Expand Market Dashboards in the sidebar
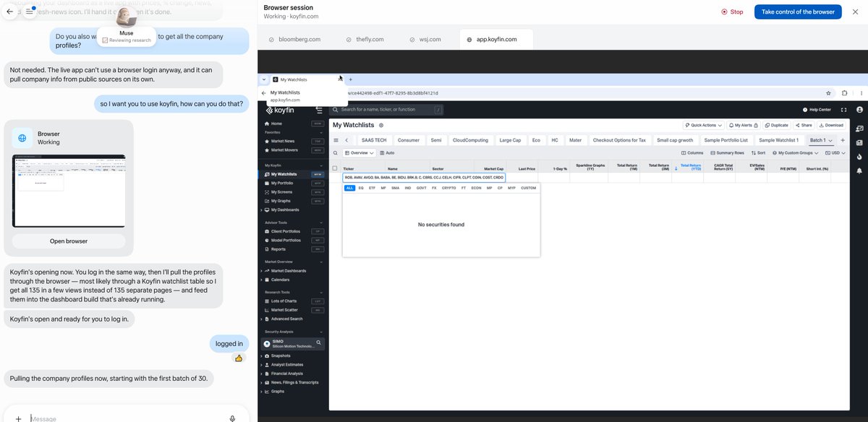 click(x=261, y=271)
